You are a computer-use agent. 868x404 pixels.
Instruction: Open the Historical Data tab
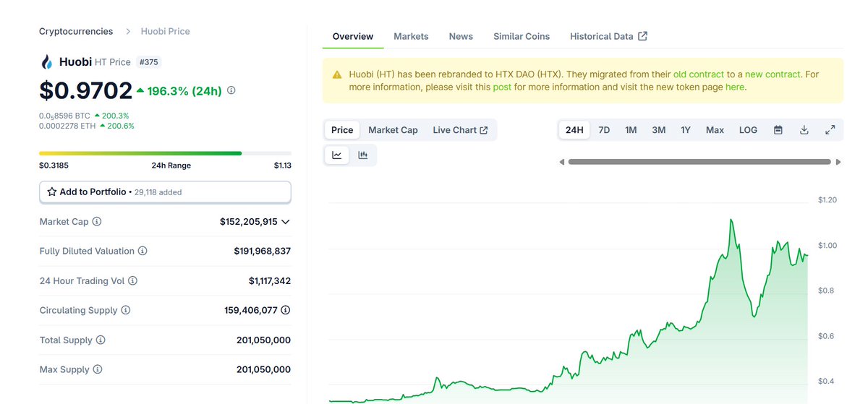pyautogui.click(x=608, y=36)
